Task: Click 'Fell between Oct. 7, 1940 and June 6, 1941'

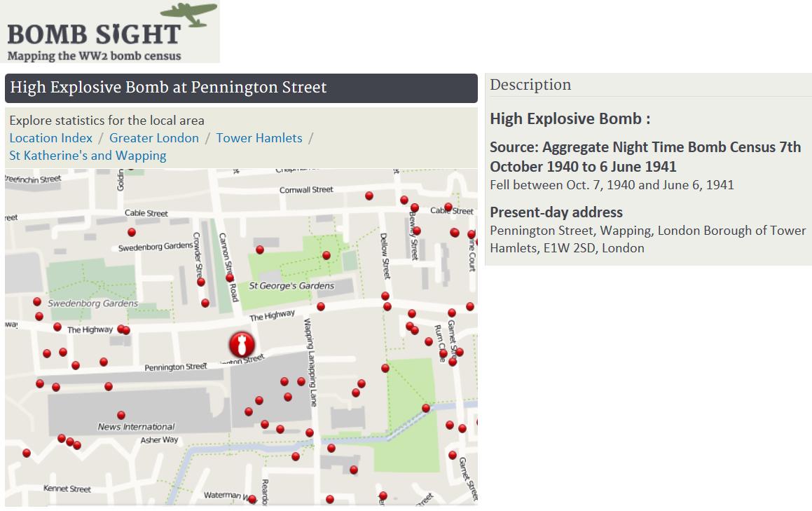Action: tap(612, 185)
